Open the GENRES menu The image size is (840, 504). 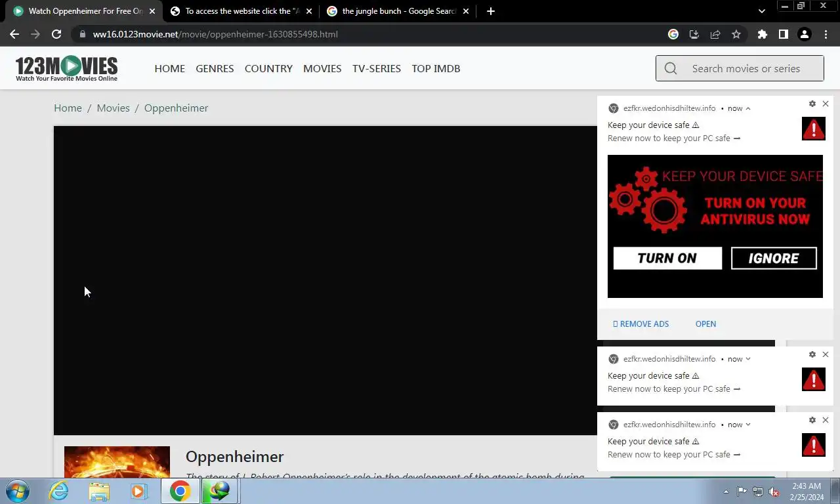[215, 68]
